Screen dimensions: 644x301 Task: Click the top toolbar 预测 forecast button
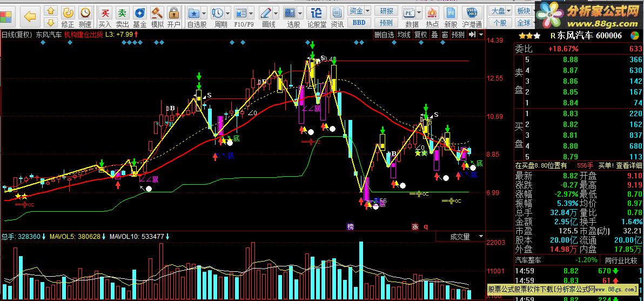point(386,23)
